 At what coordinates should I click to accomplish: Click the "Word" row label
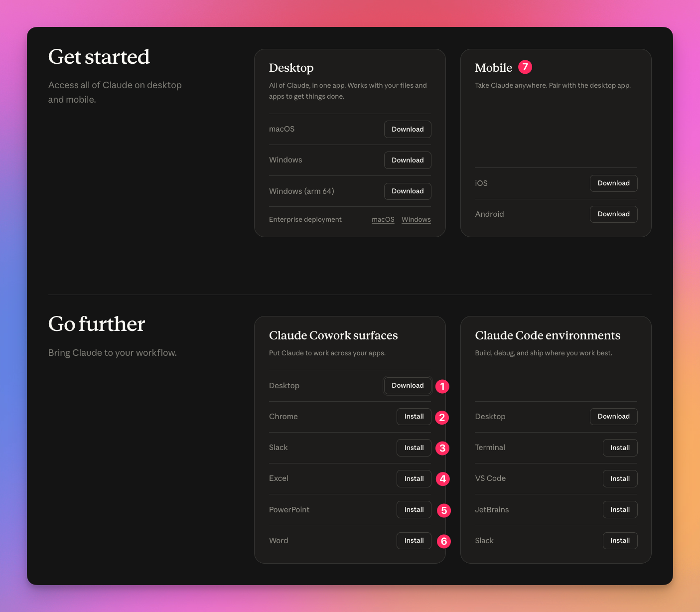[x=279, y=540]
